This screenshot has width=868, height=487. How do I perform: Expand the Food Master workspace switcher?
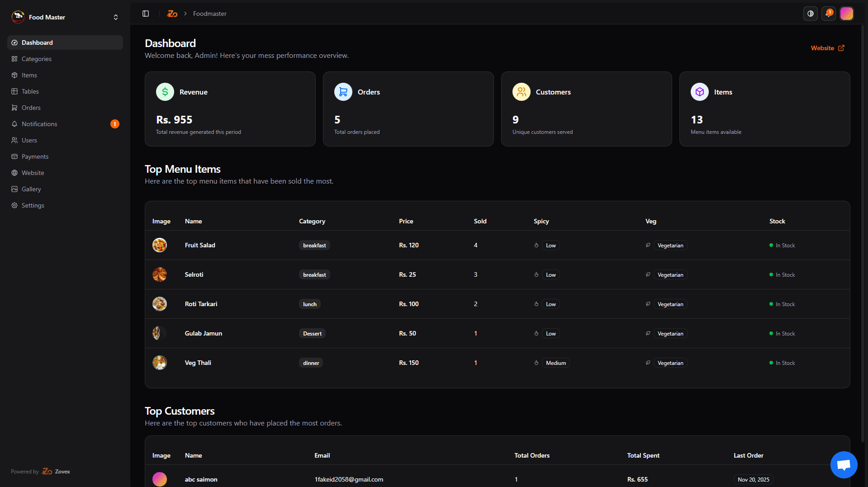116,17
